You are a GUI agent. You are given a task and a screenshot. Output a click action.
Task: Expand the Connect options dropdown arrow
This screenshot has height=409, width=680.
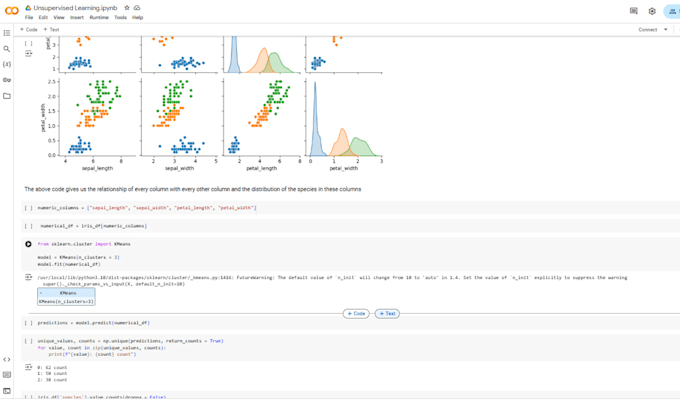[x=667, y=29]
